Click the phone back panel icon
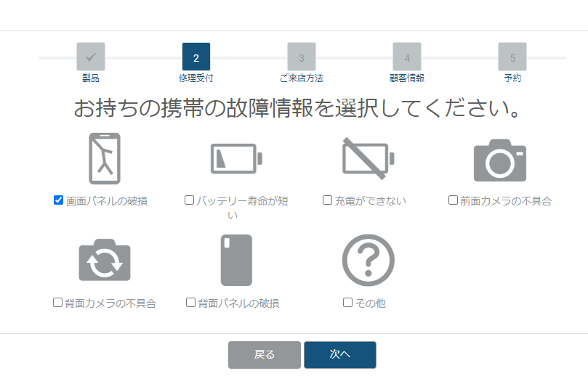 [x=236, y=260]
